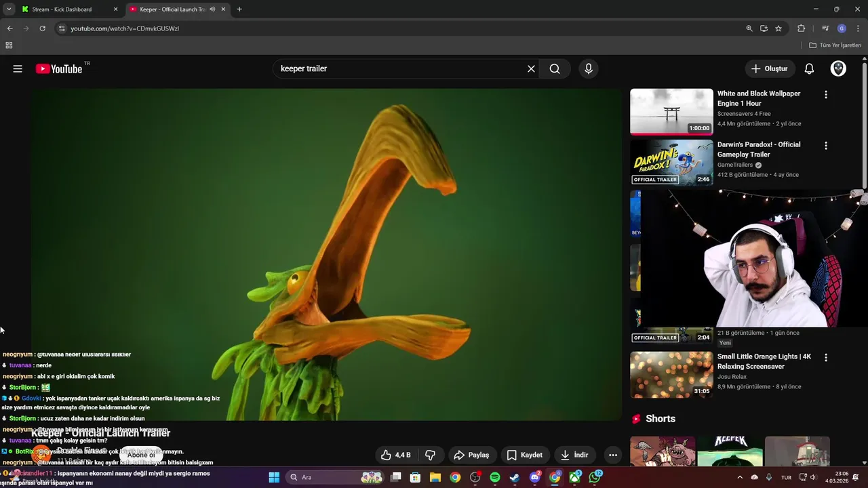The height and width of the screenshot is (488, 868).
Task: Open YouTube notifications bell
Action: 809,68
